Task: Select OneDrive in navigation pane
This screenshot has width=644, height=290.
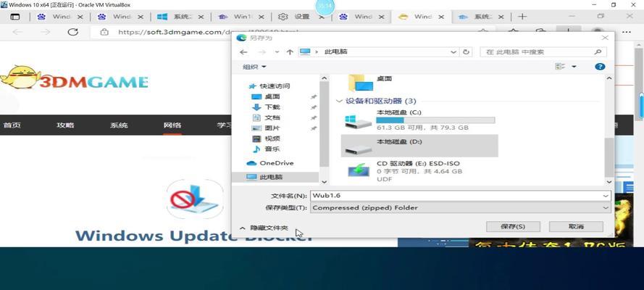Action: (x=269, y=163)
